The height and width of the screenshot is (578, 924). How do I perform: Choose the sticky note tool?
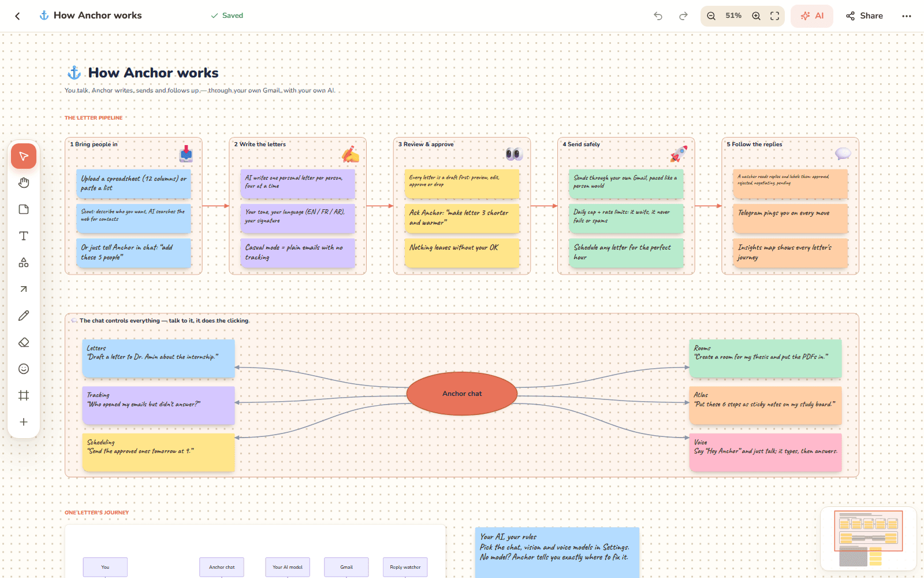click(x=24, y=209)
